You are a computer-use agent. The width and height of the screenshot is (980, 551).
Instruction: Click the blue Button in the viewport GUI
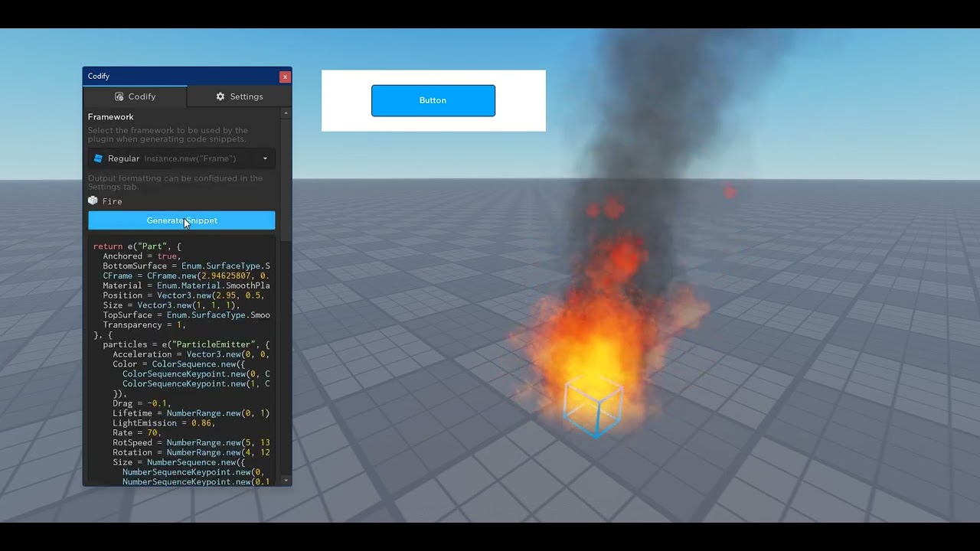tap(433, 100)
